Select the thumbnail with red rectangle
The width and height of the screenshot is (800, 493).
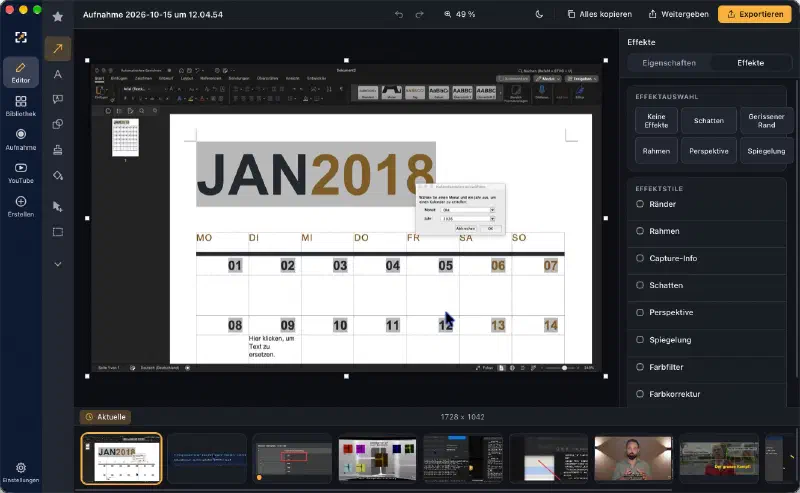tap(292, 458)
